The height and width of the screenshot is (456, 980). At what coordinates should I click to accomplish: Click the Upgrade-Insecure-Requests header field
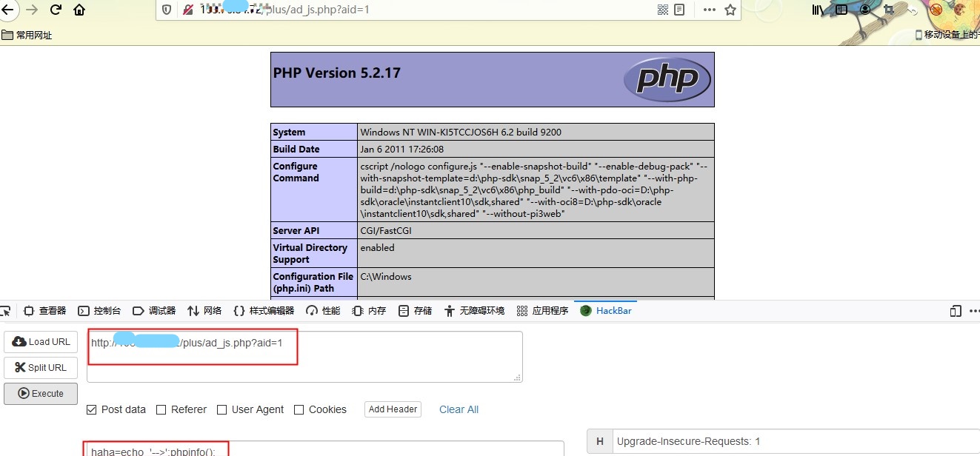tap(796, 442)
